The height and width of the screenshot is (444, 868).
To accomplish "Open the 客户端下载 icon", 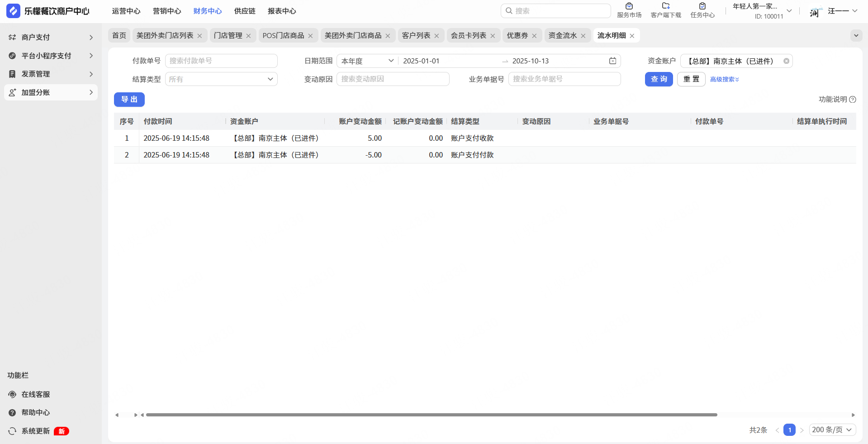I will [666, 6].
